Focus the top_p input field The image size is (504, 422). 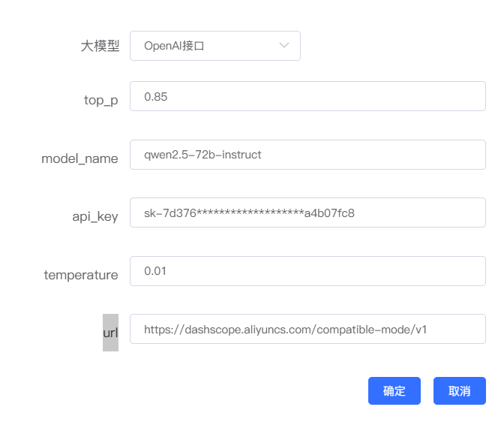point(307,96)
